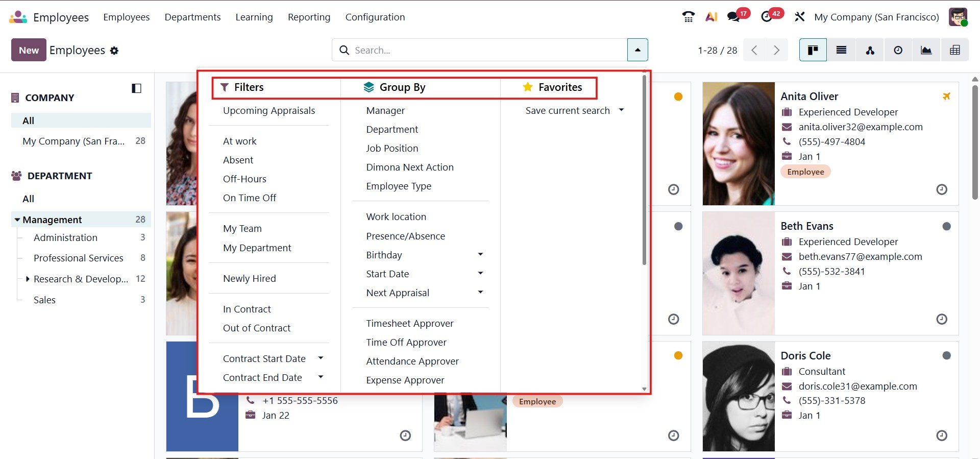Image resolution: width=980 pixels, height=459 pixels.
Task: Apply the Absent filter
Action: (238, 160)
